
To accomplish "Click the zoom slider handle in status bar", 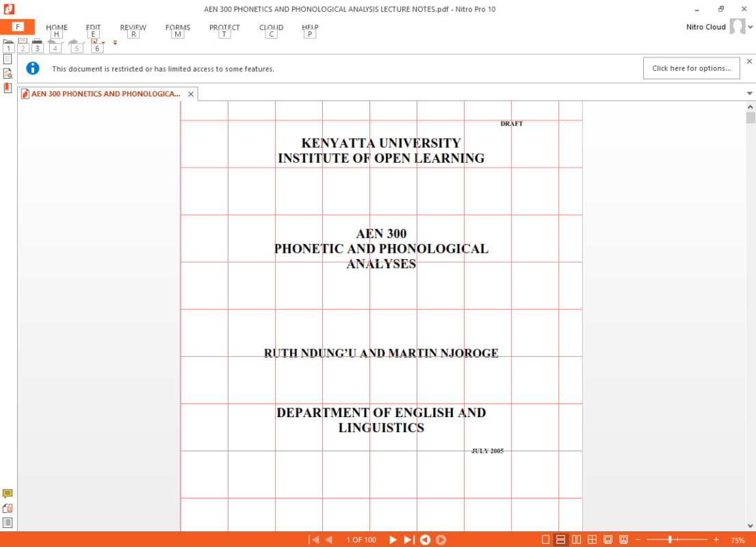I will 670,539.
